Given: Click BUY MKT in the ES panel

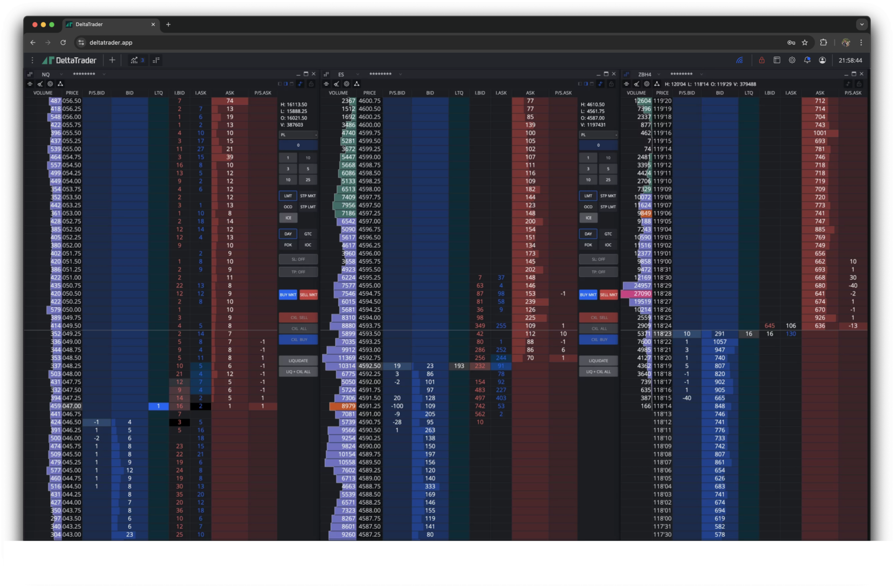Looking at the screenshot, I should 588,295.
